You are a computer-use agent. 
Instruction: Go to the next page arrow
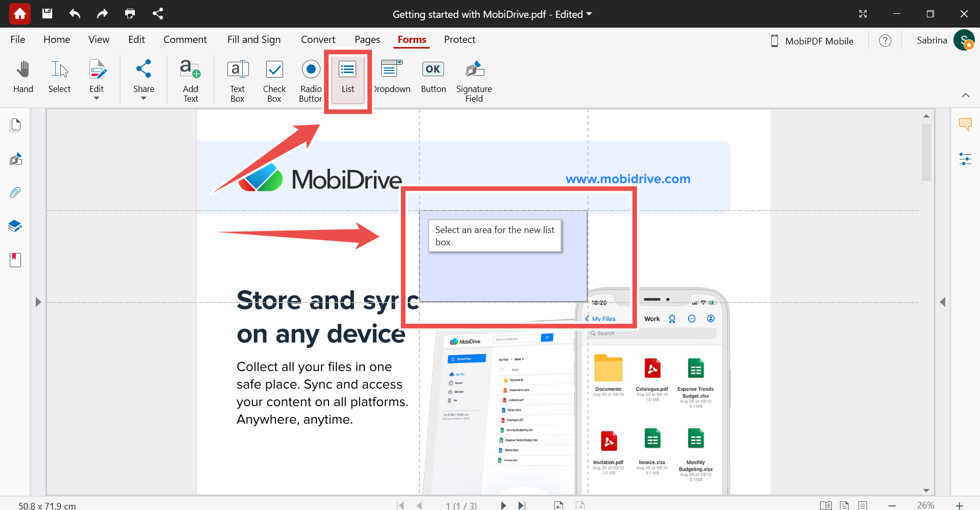[x=503, y=505]
